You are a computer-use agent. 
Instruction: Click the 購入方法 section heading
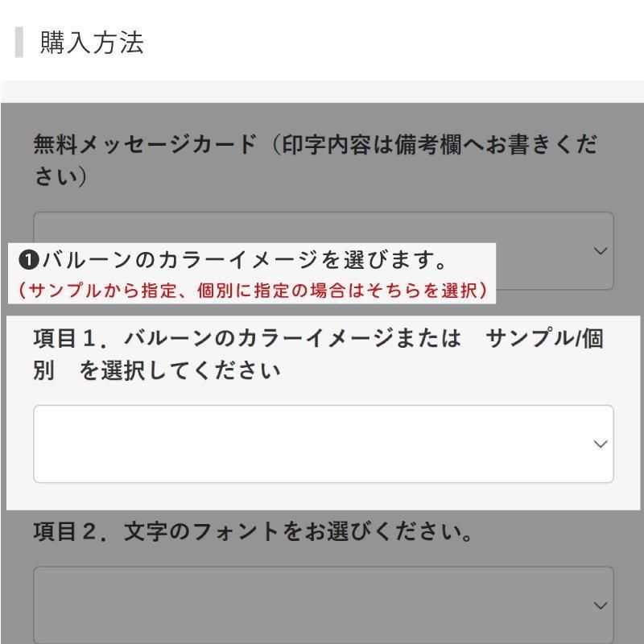92,43
